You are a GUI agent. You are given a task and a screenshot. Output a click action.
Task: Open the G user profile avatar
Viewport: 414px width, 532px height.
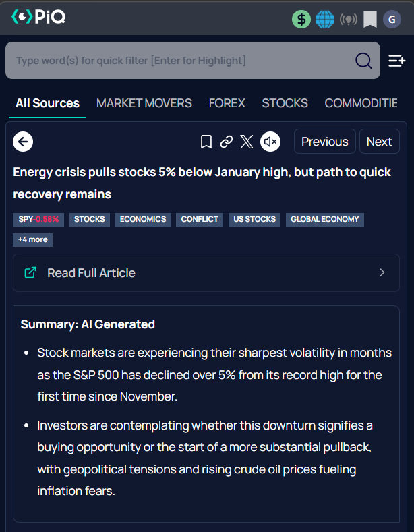[x=392, y=19]
